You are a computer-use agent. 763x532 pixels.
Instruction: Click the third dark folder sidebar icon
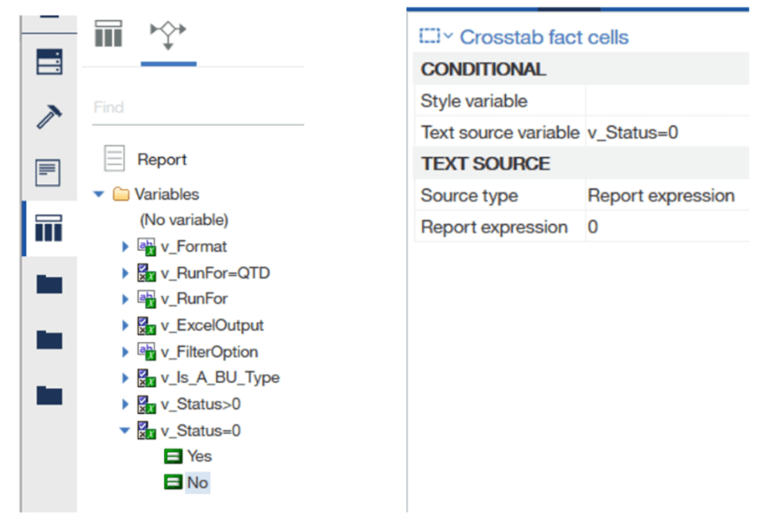coord(49,395)
